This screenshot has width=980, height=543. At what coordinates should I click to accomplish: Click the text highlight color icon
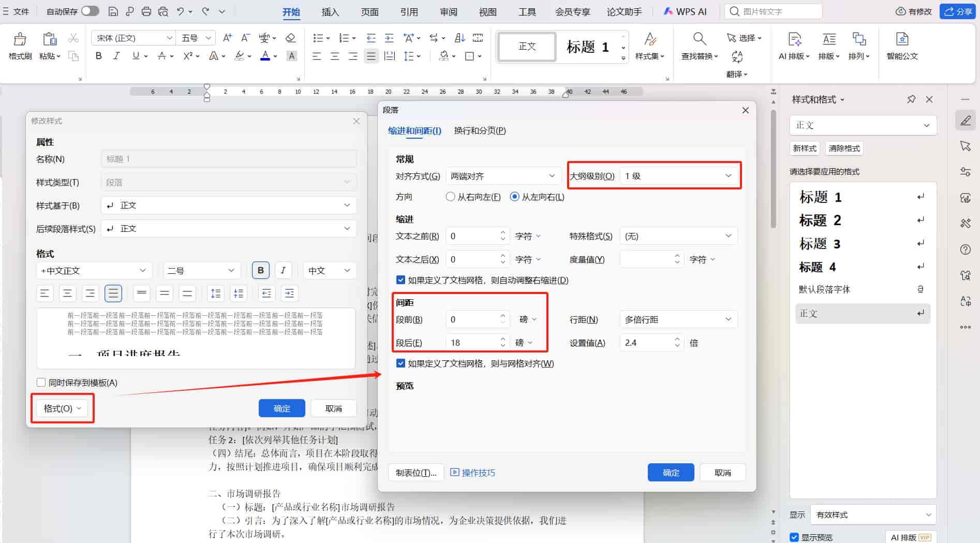point(239,56)
